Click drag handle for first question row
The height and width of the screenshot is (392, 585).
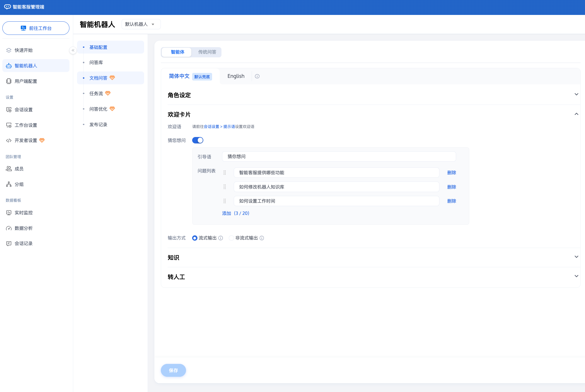pos(225,173)
